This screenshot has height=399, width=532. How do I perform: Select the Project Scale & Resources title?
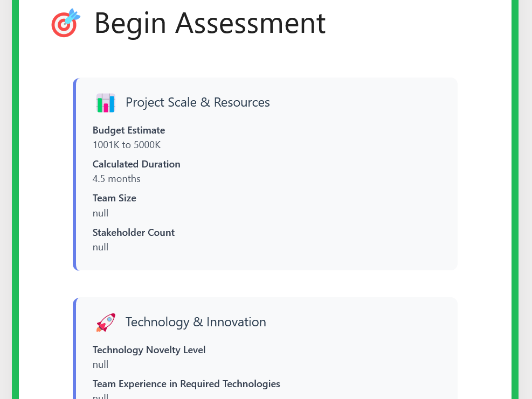(197, 102)
